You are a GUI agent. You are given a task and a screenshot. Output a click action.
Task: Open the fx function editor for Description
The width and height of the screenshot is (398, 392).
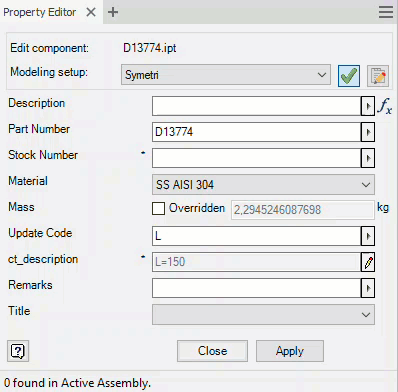coord(385,106)
